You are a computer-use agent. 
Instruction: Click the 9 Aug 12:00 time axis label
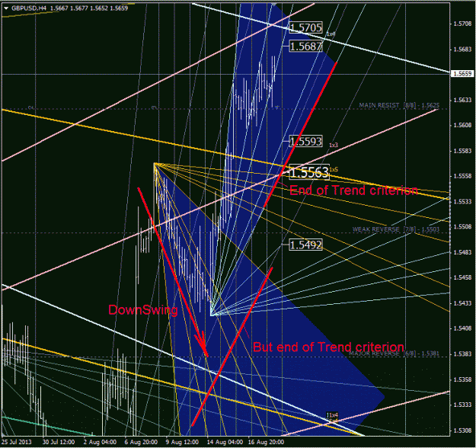point(182,442)
